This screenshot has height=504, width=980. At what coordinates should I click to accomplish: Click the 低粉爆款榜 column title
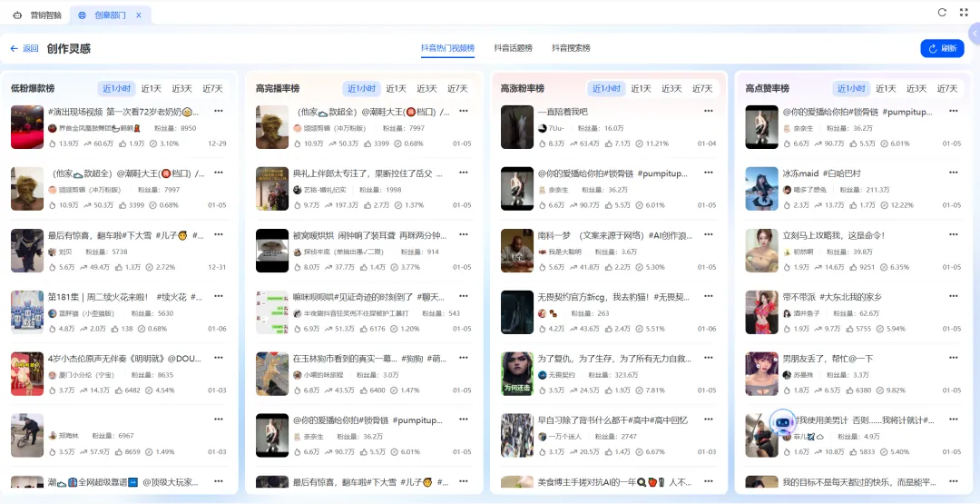coord(32,89)
